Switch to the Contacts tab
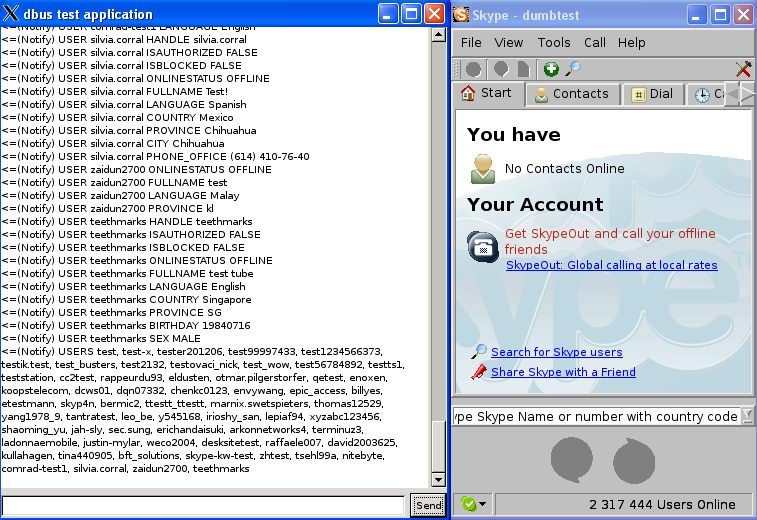Viewport: 757px width, 520px height. click(x=572, y=94)
